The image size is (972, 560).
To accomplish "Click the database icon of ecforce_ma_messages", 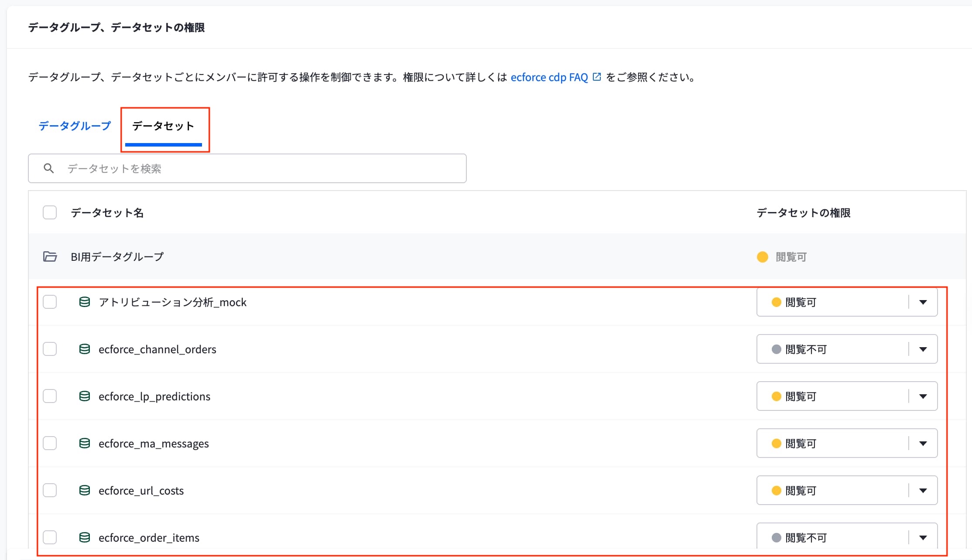I will coord(85,443).
